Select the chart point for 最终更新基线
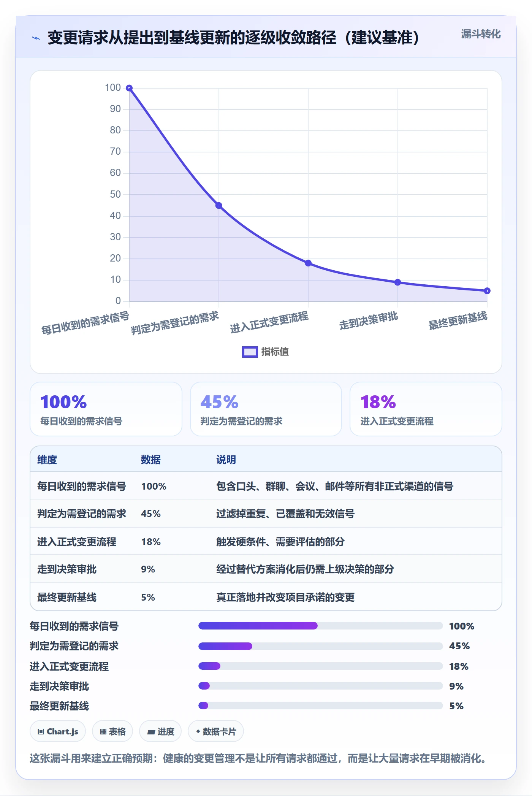532x796 pixels. 487,291
